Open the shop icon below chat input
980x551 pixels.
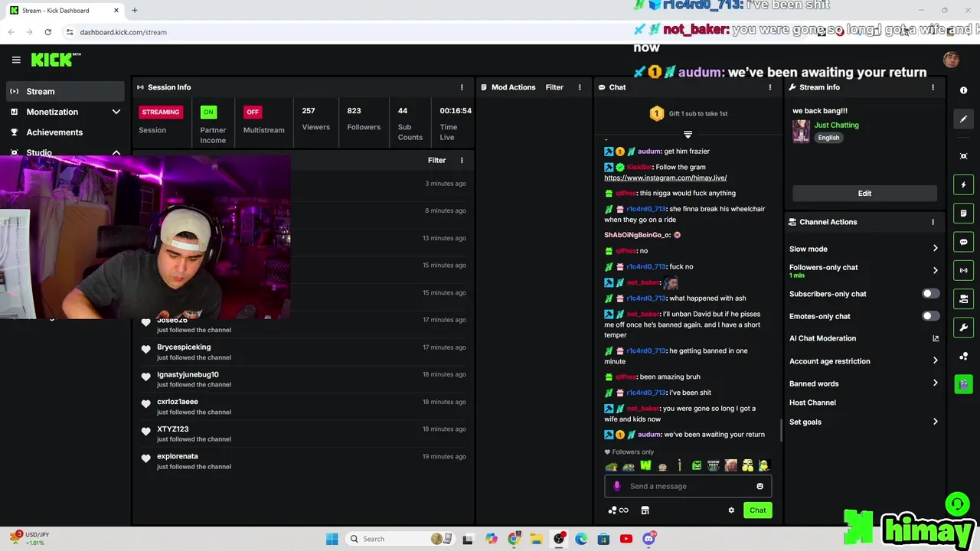tap(645, 510)
